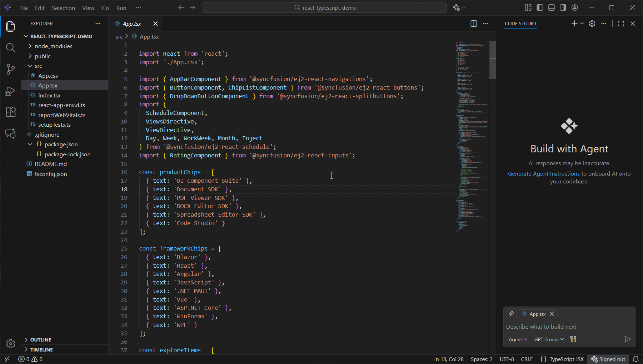Open the Extensions view

(11, 112)
